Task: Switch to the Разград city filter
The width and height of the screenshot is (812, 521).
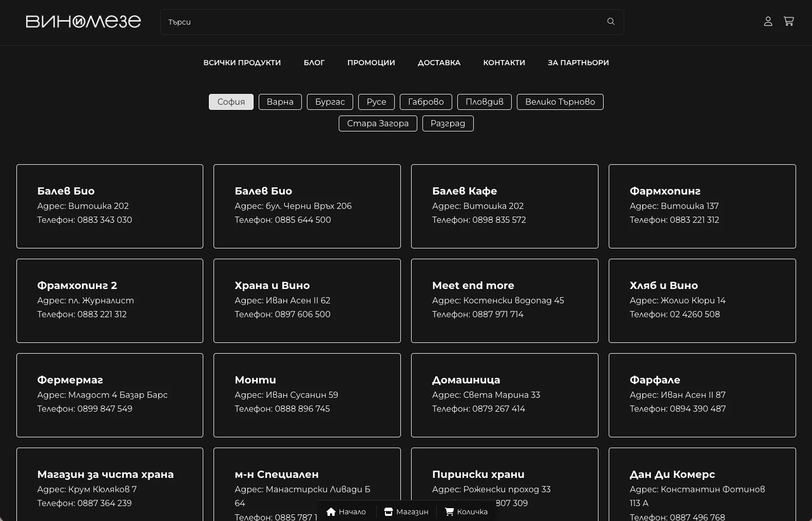Action: coord(448,123)
